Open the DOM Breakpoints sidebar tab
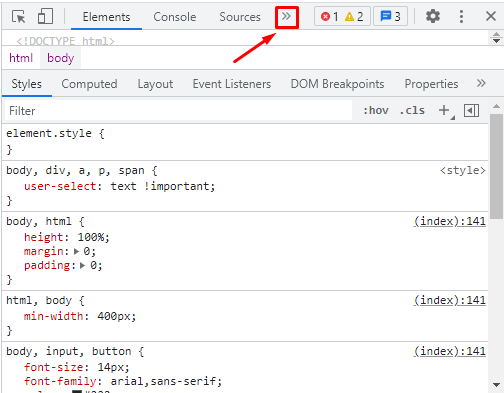Screen dimensions: 504x393 337,84
